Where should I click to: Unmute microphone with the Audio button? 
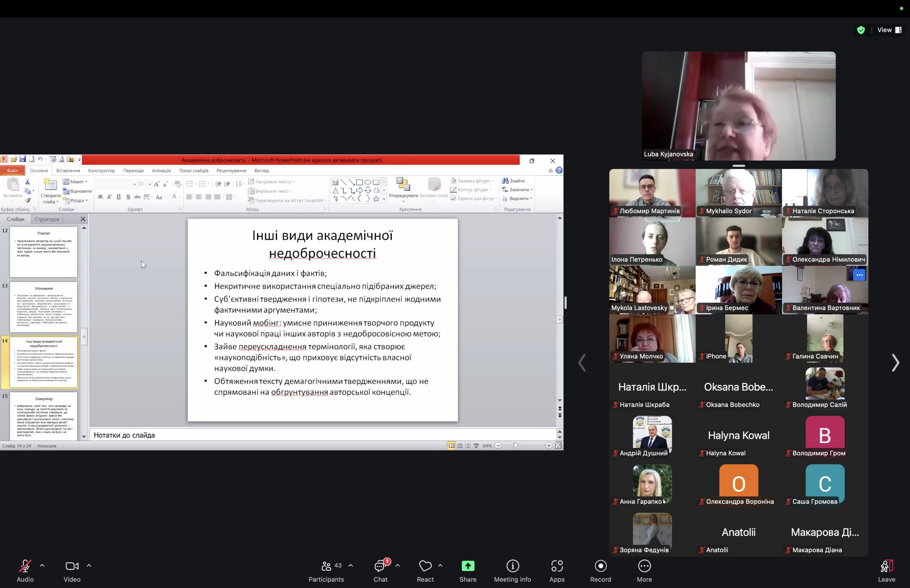(x=25, y=567)
